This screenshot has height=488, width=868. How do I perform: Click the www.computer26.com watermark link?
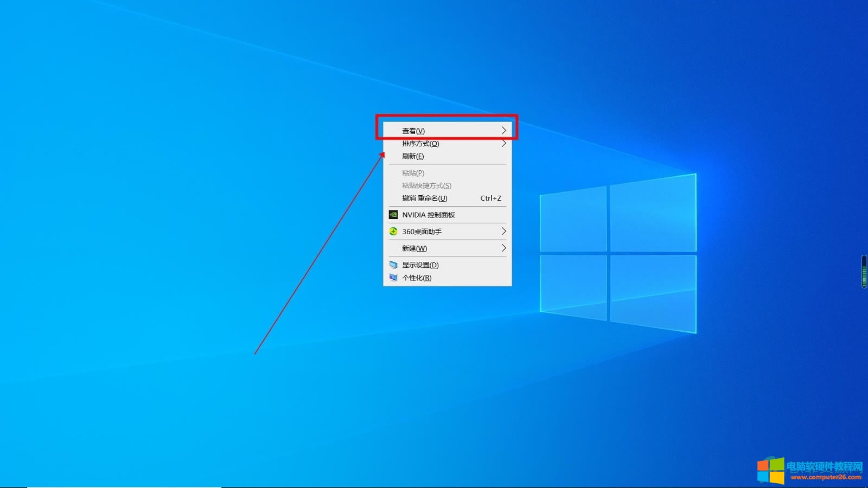825,478
